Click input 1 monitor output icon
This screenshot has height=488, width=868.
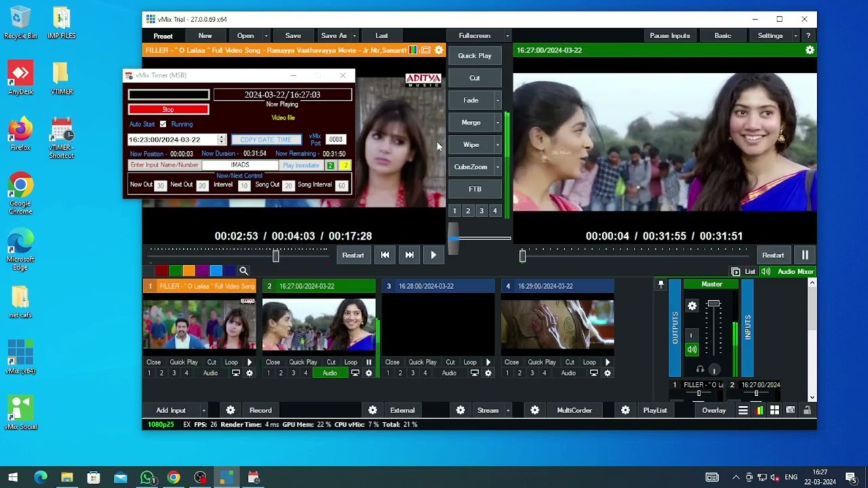point(236,373)
